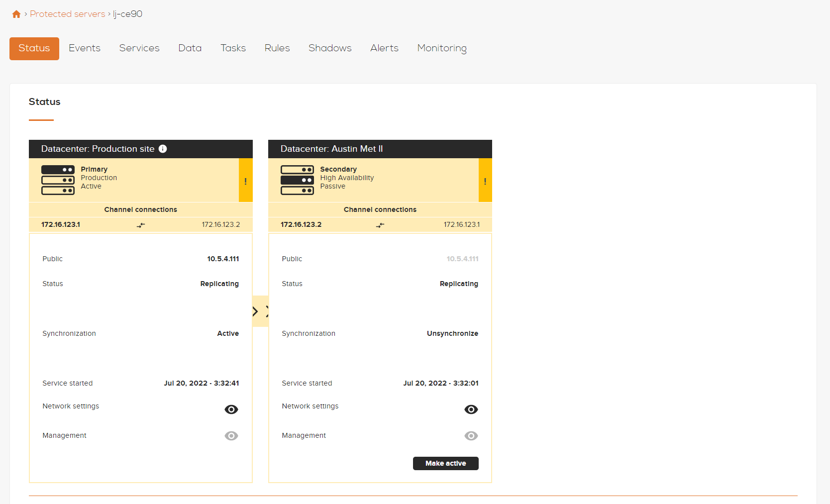Open the Monitoring tab
The image size is (830, 504).
coord(441,48)
